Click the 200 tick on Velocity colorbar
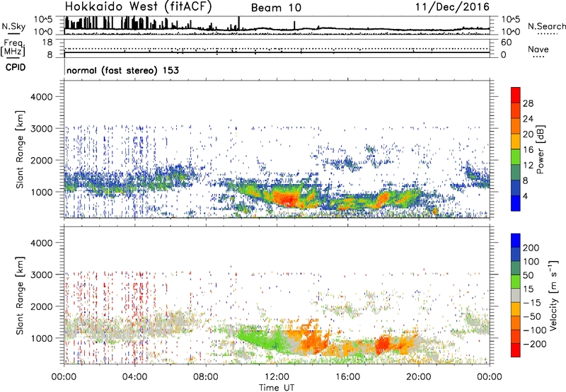Screen dimensions: 566x392 531,248
